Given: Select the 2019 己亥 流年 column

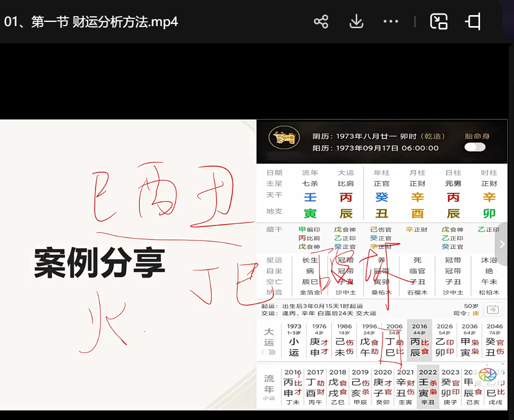Looking at the screenshot, I should tap(360, 387).
